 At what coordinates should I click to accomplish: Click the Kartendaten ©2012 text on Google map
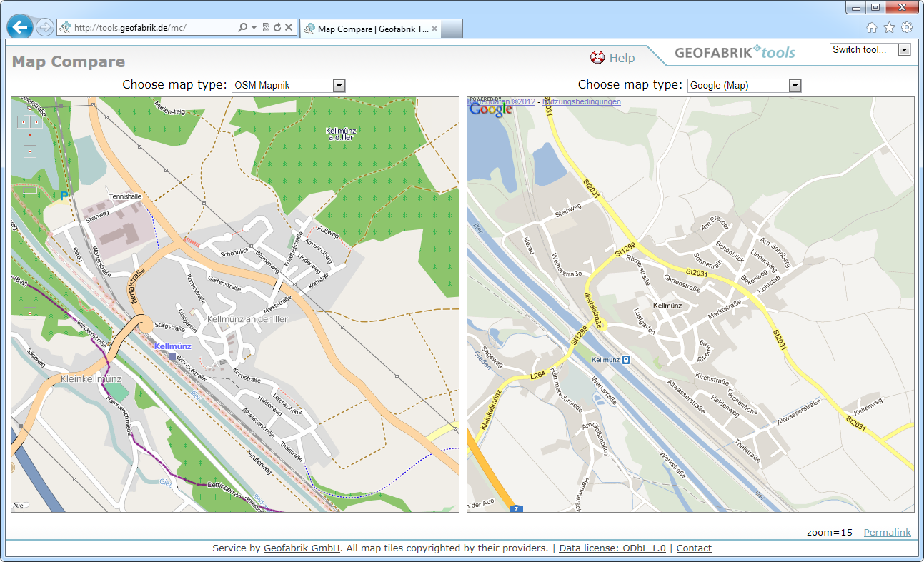[x=502, y=101]
